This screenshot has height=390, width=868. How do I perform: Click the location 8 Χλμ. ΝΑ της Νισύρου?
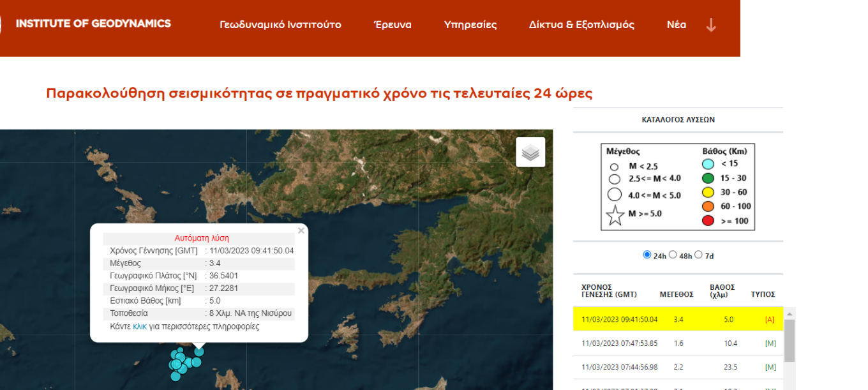[250, 313]
